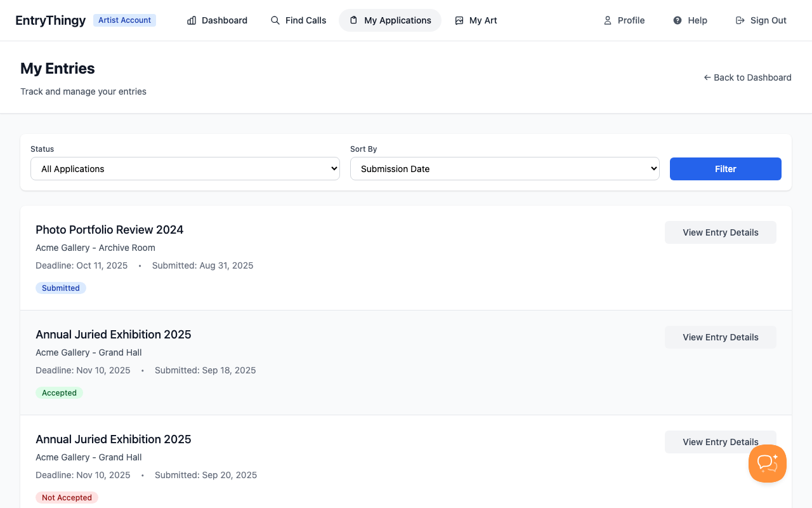Select the My Art navigation item
The image size is (812, 508).
(x=476, y=20)
